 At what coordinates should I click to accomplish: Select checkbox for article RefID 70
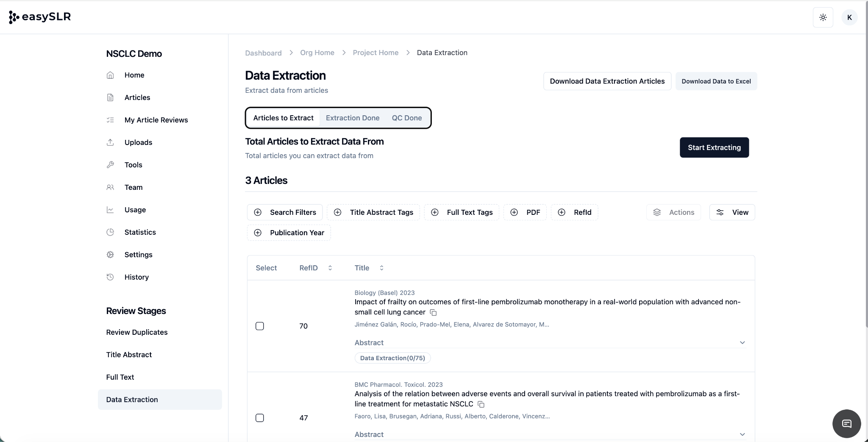(260, 326)
